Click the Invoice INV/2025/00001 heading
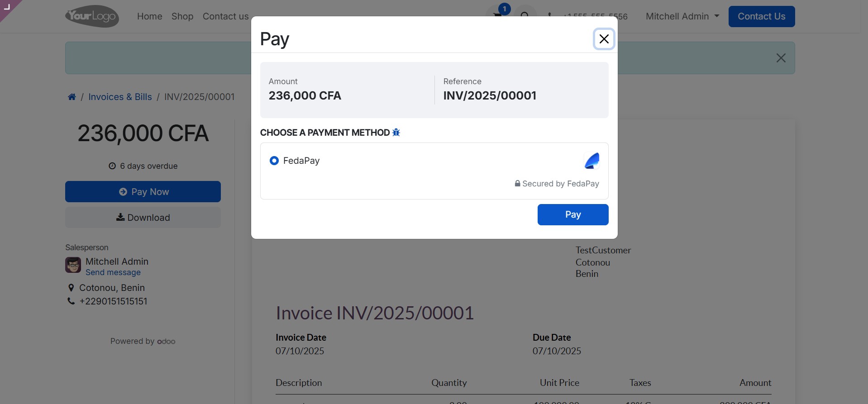Screen dimensions: 868x404 coord(375,313)
